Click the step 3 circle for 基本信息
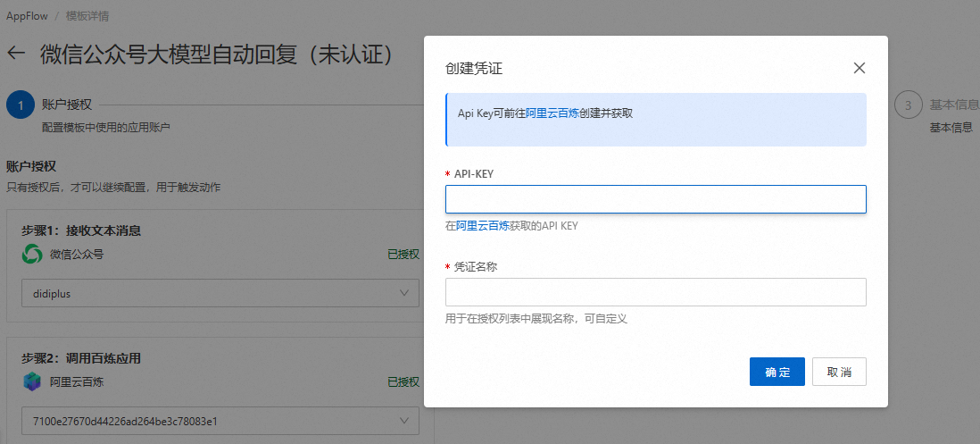This screenshot has width=980, height=444. tap(908, 105)
